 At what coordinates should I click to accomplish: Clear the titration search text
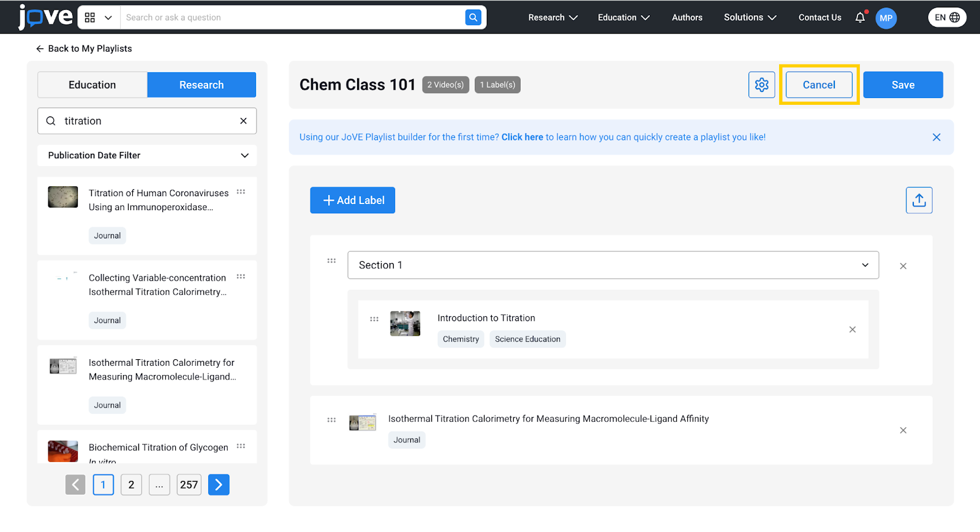(x=243, y=121)
